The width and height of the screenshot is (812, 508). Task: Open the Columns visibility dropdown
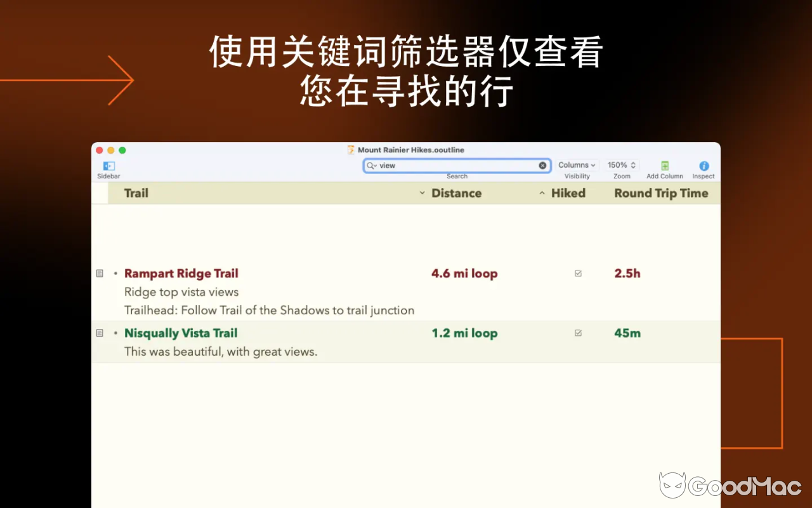click(x=577, y=165)
